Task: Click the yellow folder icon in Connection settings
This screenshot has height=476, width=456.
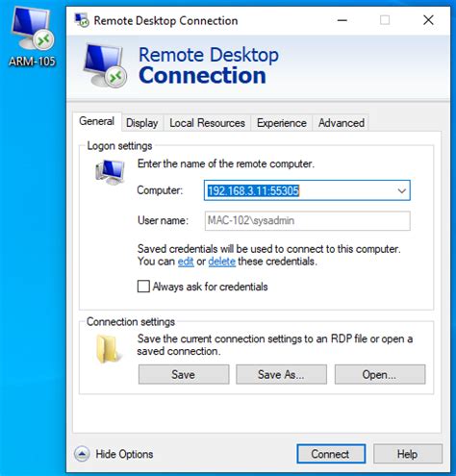Action: (x=109, y=349)
